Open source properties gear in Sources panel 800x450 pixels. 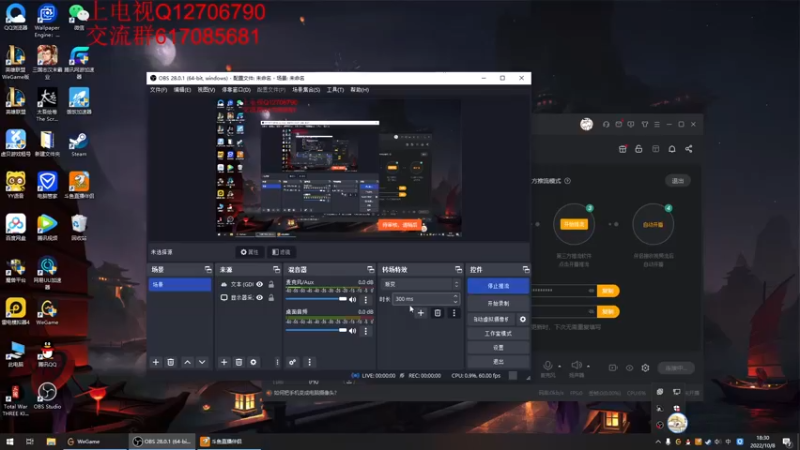[x=254, y=362]
